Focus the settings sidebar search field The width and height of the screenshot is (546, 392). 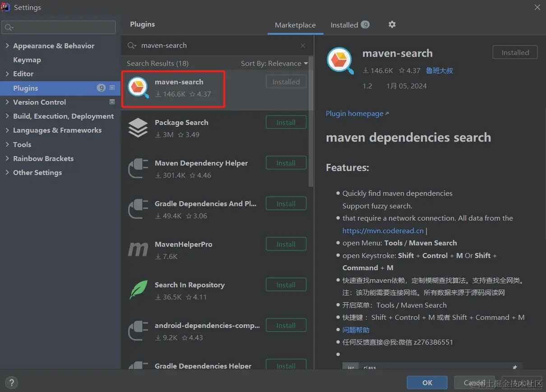pos(59,28)
